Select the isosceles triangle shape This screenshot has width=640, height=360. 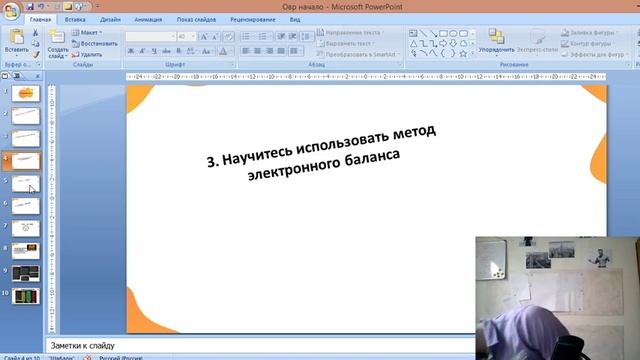pos(413,43)
